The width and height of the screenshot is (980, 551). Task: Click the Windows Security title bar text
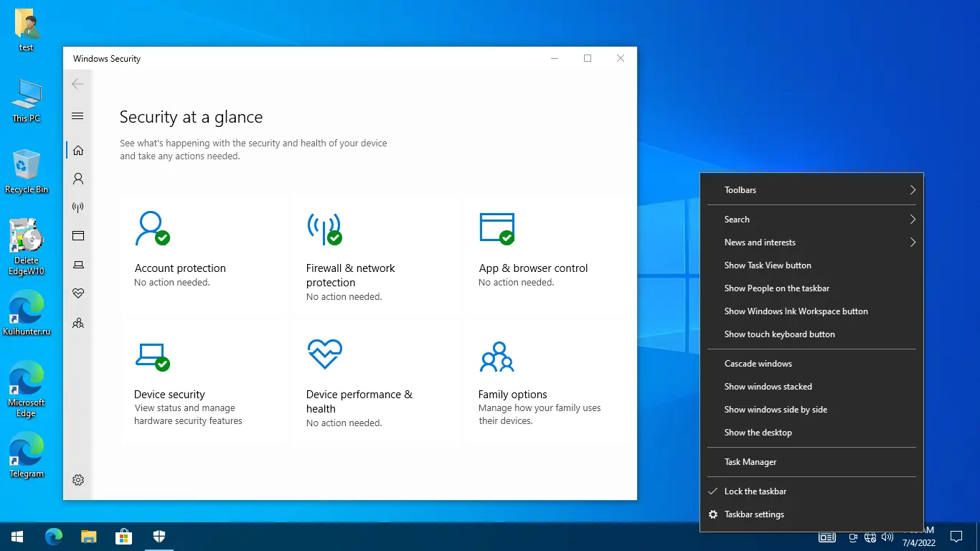click(107, 59)
